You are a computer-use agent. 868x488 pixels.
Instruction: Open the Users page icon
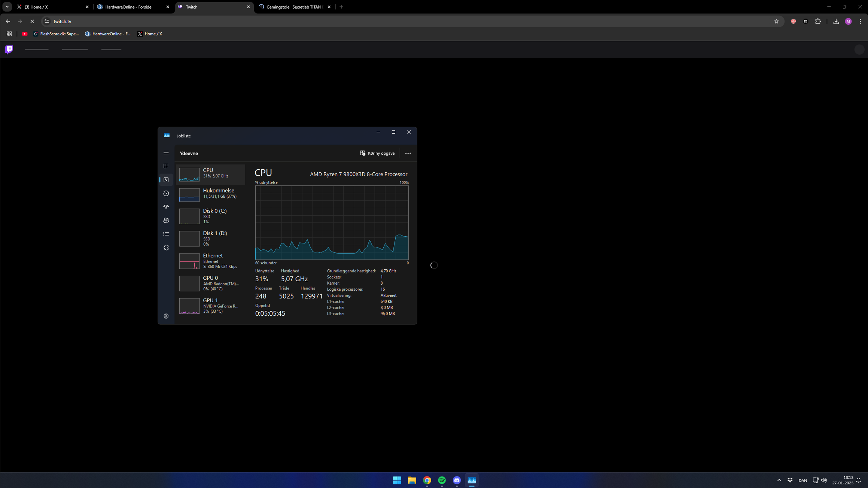click(x=166, y=220)
